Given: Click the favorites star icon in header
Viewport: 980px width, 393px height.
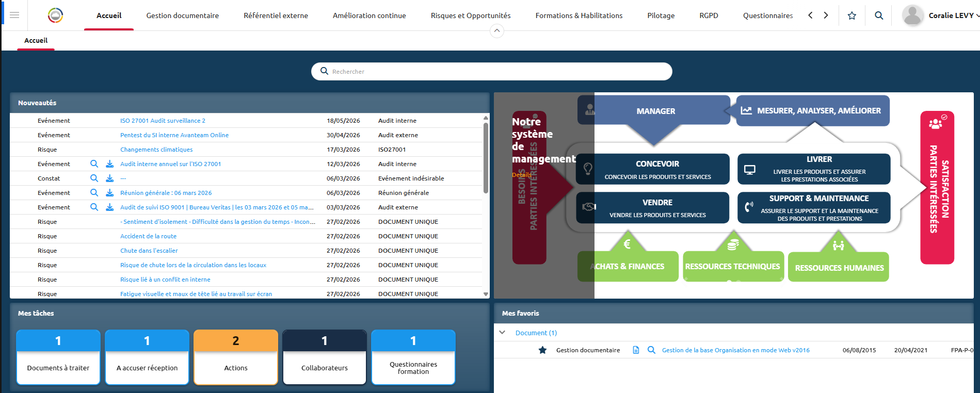Looking at the screenshot, I should [852, 15].
